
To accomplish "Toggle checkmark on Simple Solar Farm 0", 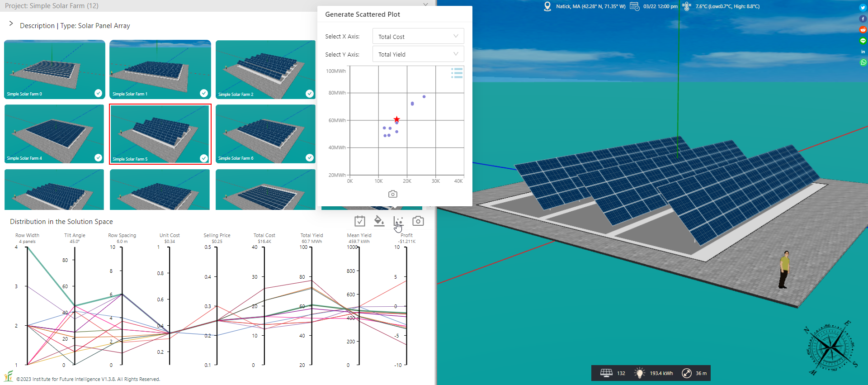I will pyautogui.click(x=98, y=93).
